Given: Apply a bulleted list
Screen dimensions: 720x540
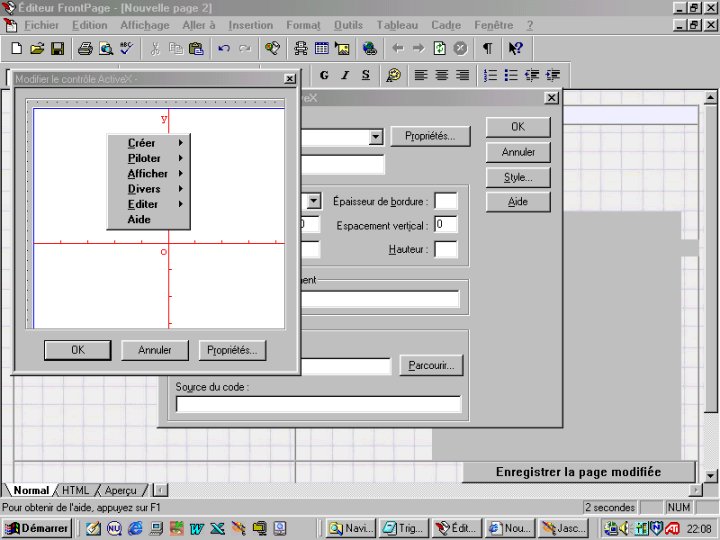Looking at the screenshot, I should click(511, 75).
